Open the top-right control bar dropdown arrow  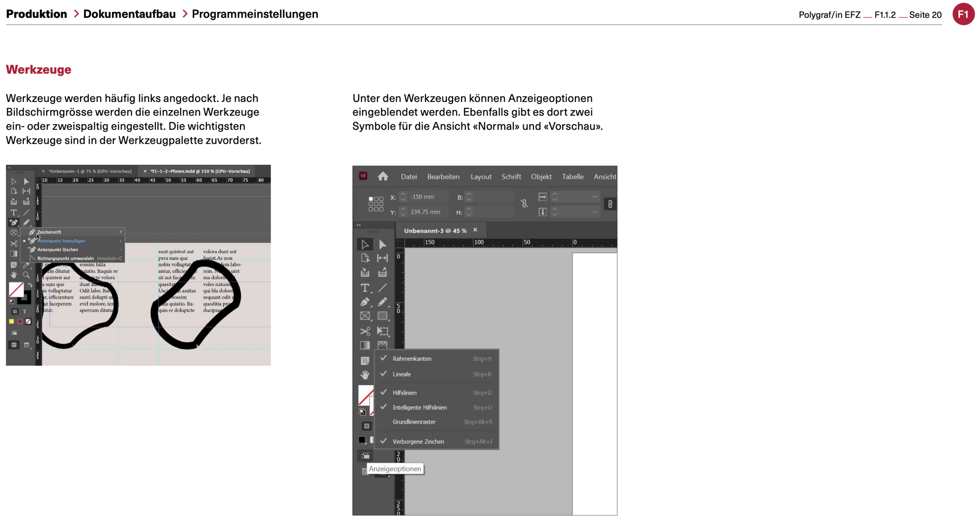(595, 197)
